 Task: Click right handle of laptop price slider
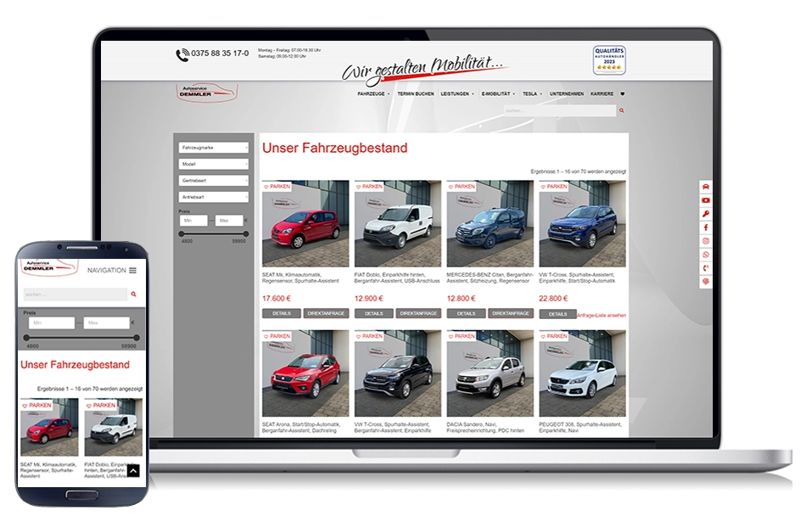click(x=246, y=233)
